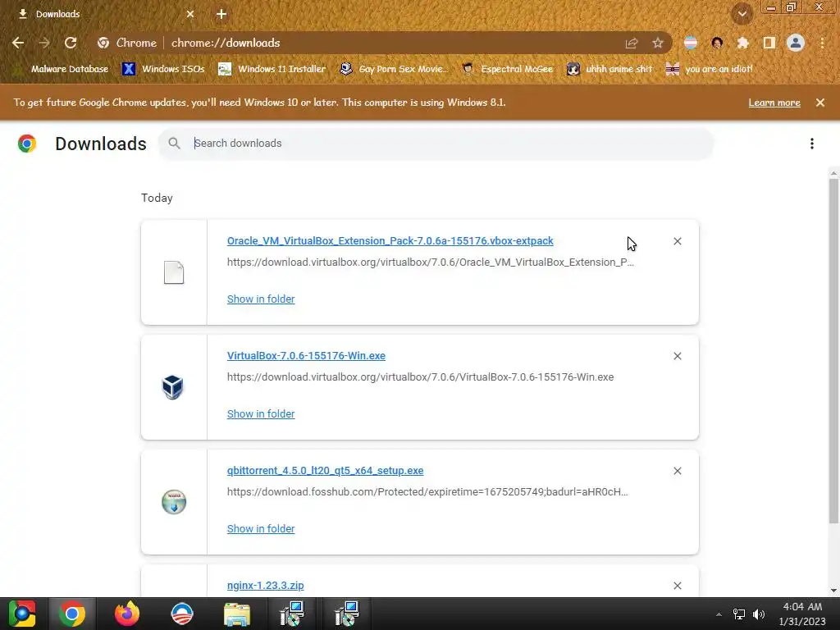840x630 pixels.
Task: Click the fosshub source URL text
Action: [427, 492]
